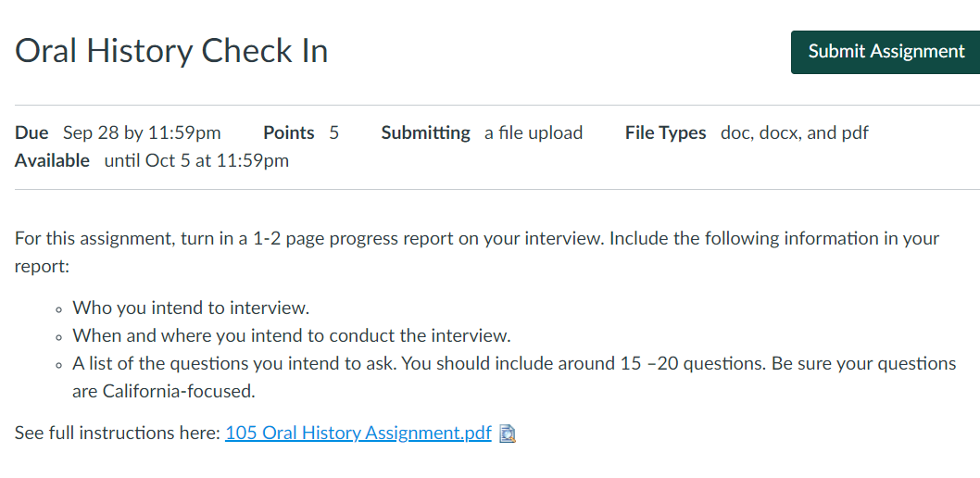Select the "a file upload" text
The width and height of the screenshot is (980, 478).
point(534,133)
